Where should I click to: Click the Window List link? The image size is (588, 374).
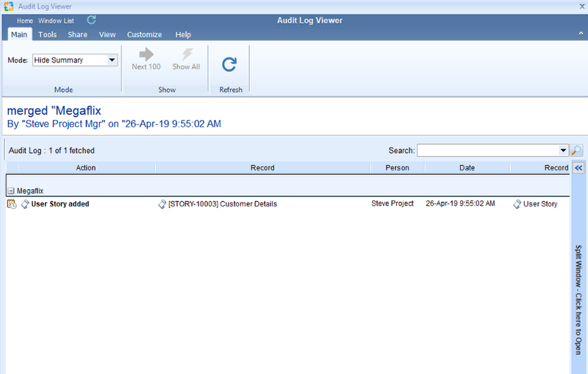point(57,21)
